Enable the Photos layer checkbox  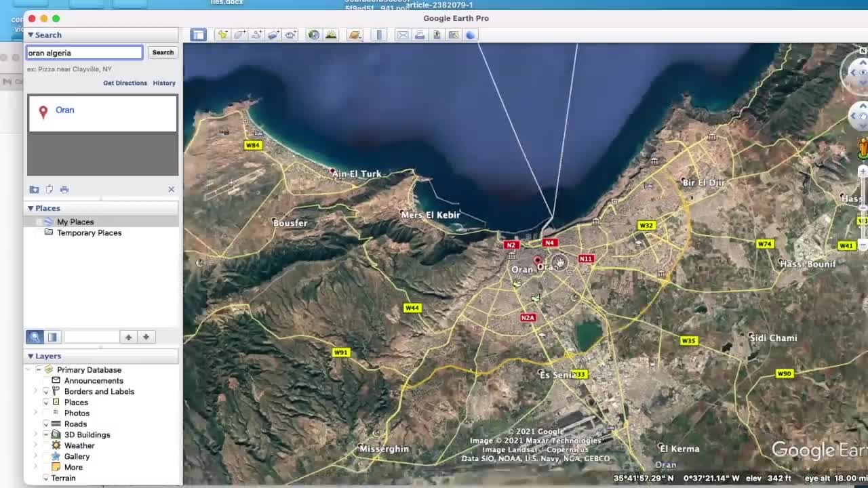tap(46, 413)
